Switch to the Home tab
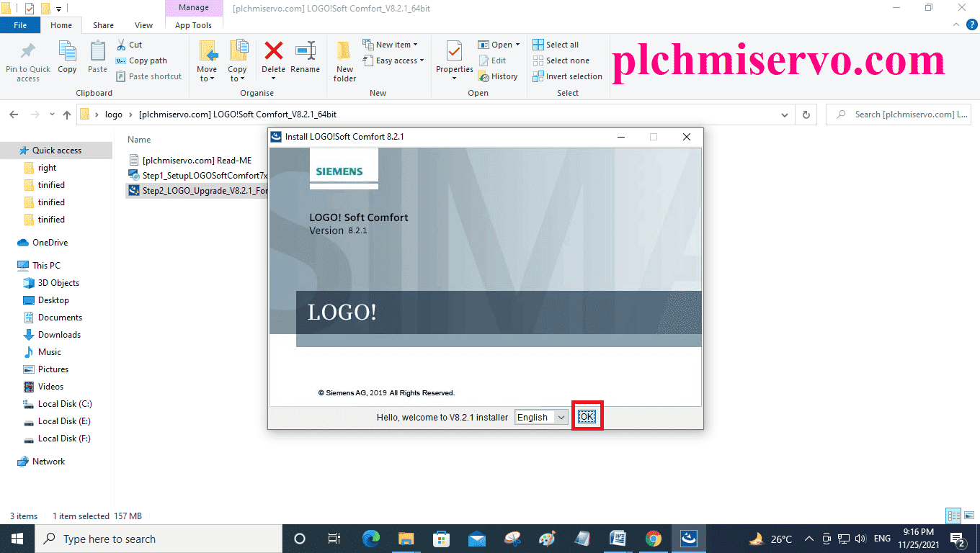The image size is (980, 553). coord(61,25)
